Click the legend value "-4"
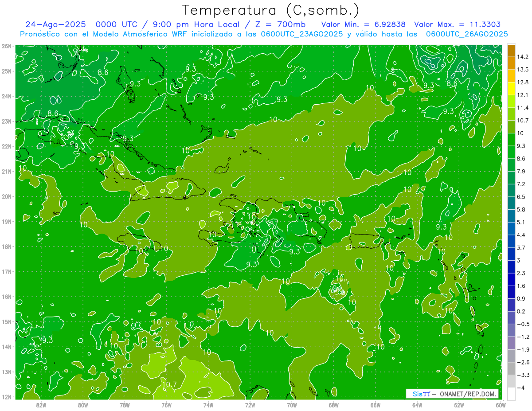The height and width of the screenshot is (411, 532). 521,387
